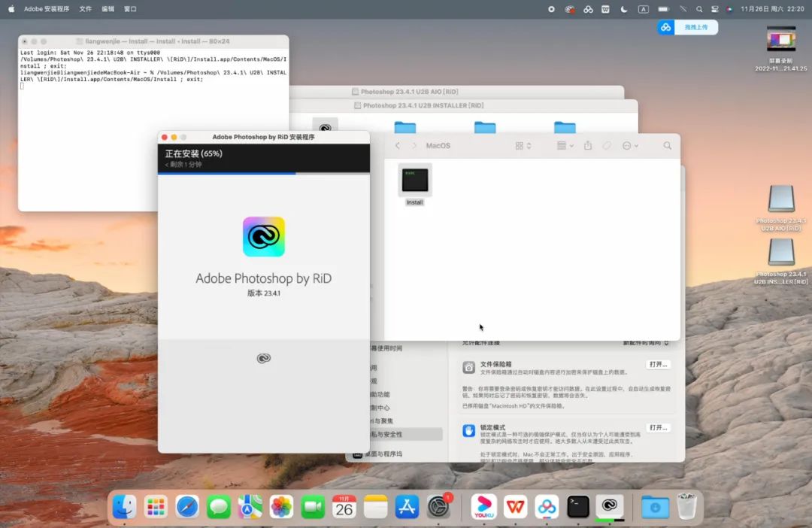Open WPS Office in the Dock
This screenshot has height=528, width=812.
[515, 506]
